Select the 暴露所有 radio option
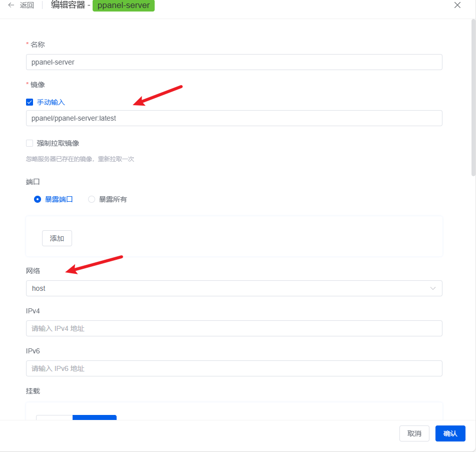The width and height of the screenshot is (476, 452). click(x=92, y=199)
